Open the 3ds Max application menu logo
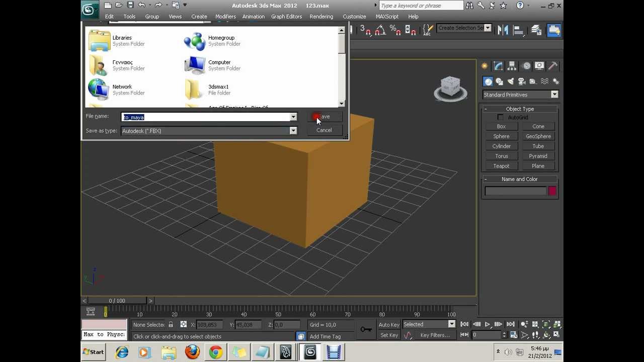The width and height of the screenshot is (644, 362). 90,9
